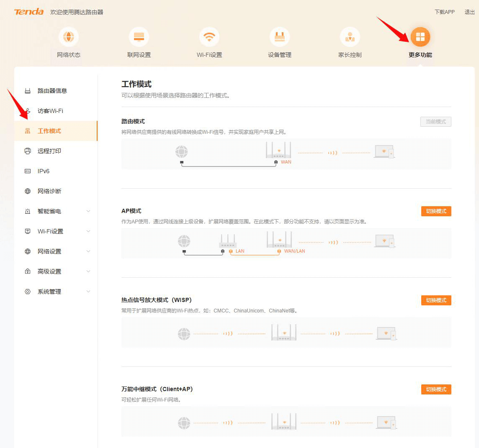
Task: Select 访客Wi-Fi in the sidebar
Action: 56,111
